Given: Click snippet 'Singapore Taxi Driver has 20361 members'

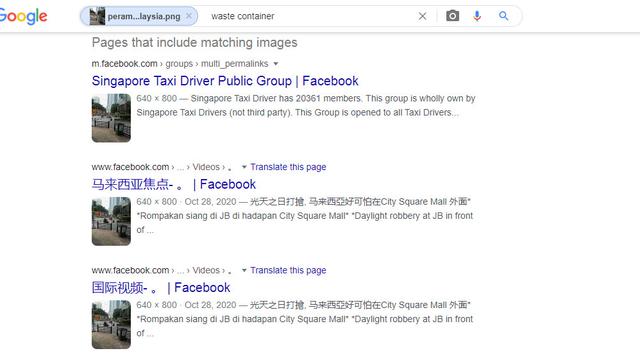Looking at the screenshot, I should click(276, 98).
